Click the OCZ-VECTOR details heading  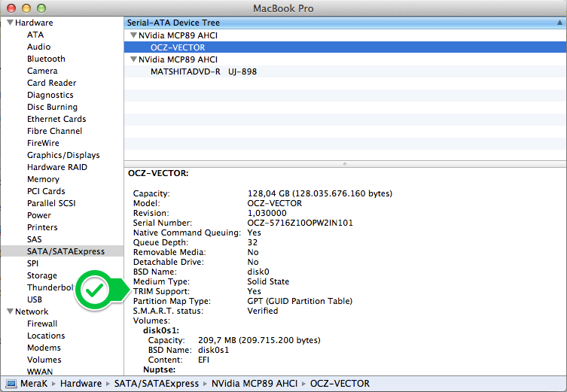click(x=158, y=173)
